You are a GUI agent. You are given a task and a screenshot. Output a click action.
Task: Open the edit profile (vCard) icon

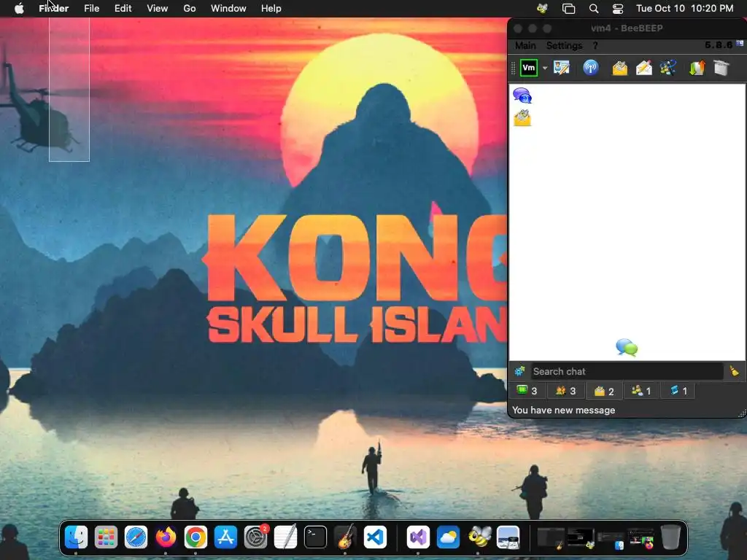[x=562, y=68]
